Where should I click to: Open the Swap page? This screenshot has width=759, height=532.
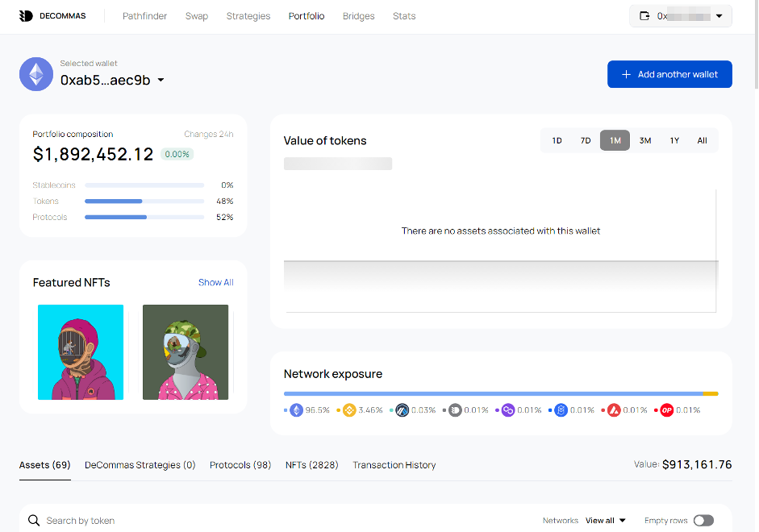197,16
